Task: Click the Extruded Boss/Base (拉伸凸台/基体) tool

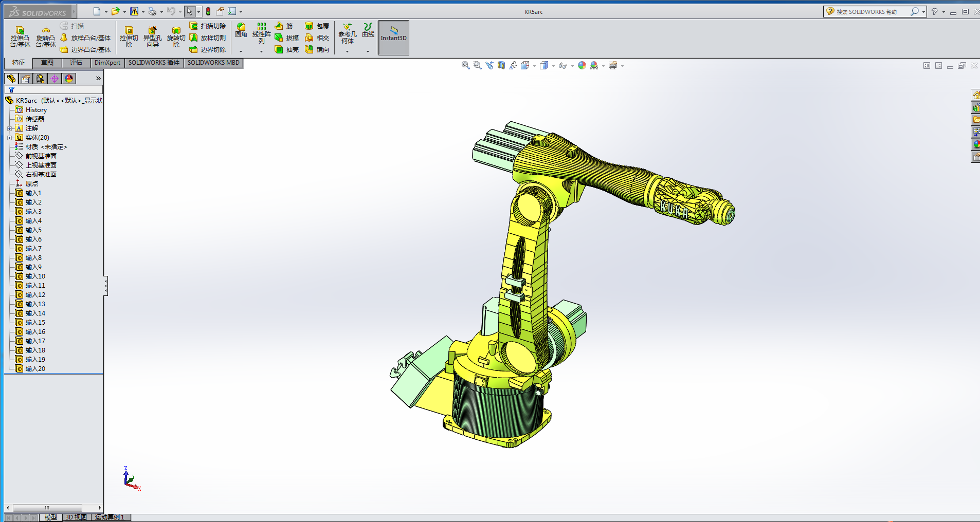Action: pos(20,37)
